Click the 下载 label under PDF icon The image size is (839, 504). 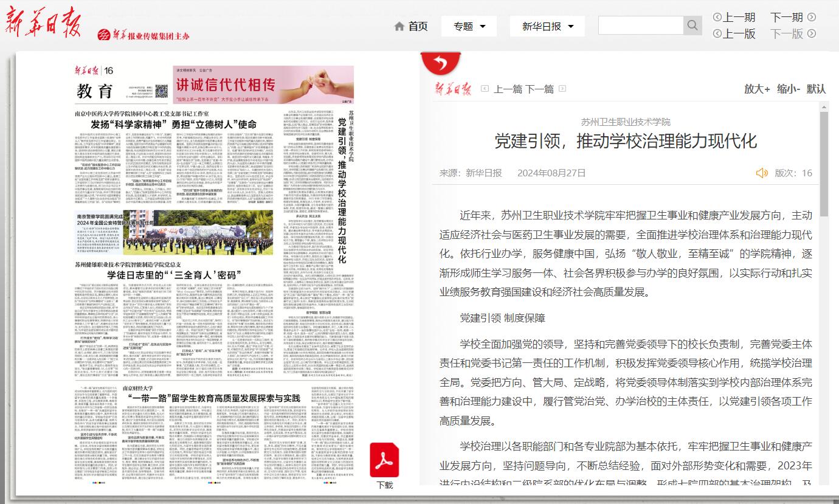pos(384,485)
